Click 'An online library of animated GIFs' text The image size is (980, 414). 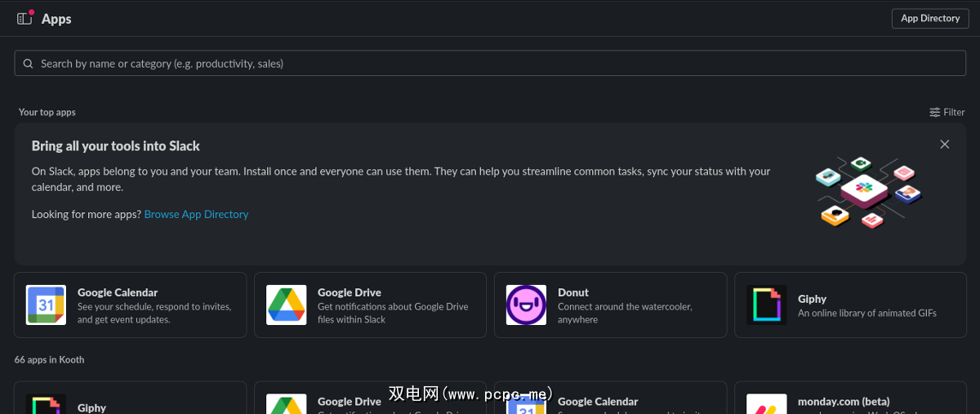pyautogui.click(x=867, y=313)
